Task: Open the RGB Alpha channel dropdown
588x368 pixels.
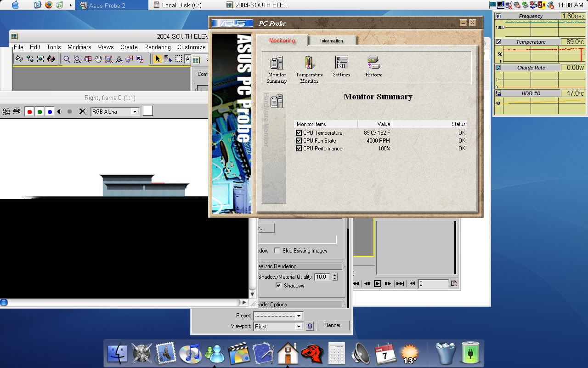Action: coord(115,111)
